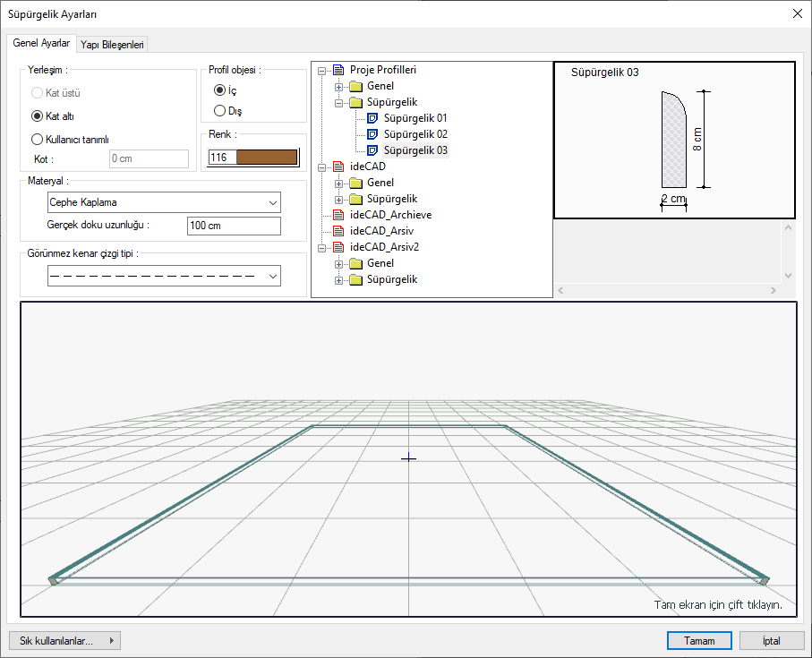The width and height of the screenshot is (812, 658).
Task: Select the Kat altı radio button
Action: click(37, 115)
